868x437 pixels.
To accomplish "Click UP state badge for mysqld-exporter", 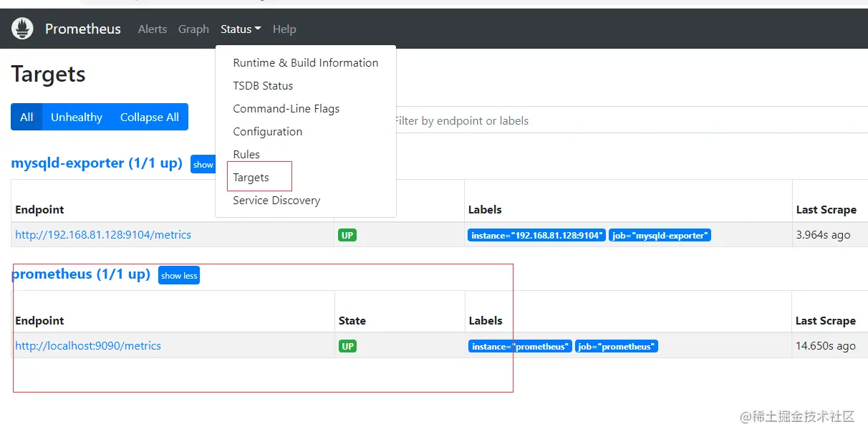I will (x=347, y=235).
